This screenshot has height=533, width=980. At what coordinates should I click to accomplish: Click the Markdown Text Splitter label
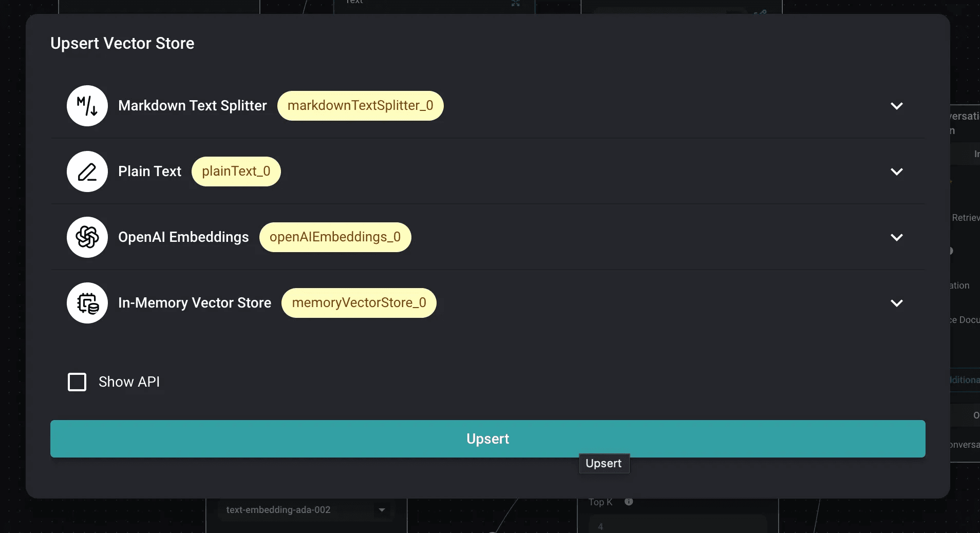pos(192,106)
